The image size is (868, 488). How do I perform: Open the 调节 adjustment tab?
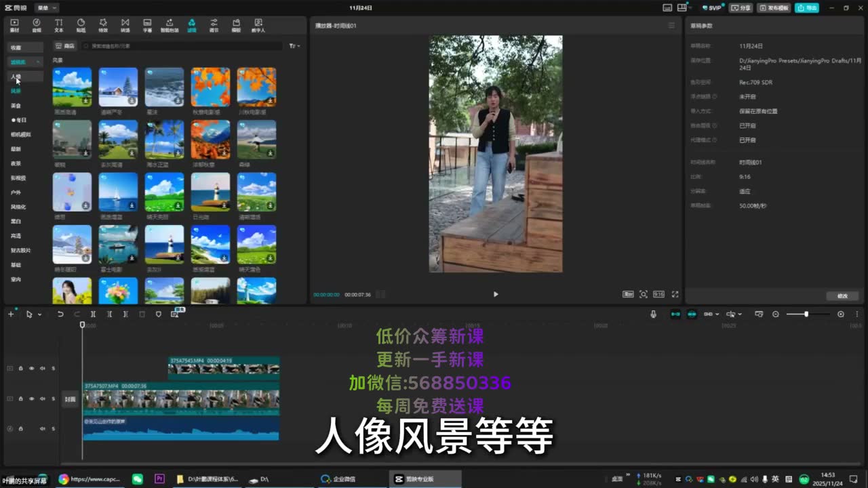click(214, 26)
